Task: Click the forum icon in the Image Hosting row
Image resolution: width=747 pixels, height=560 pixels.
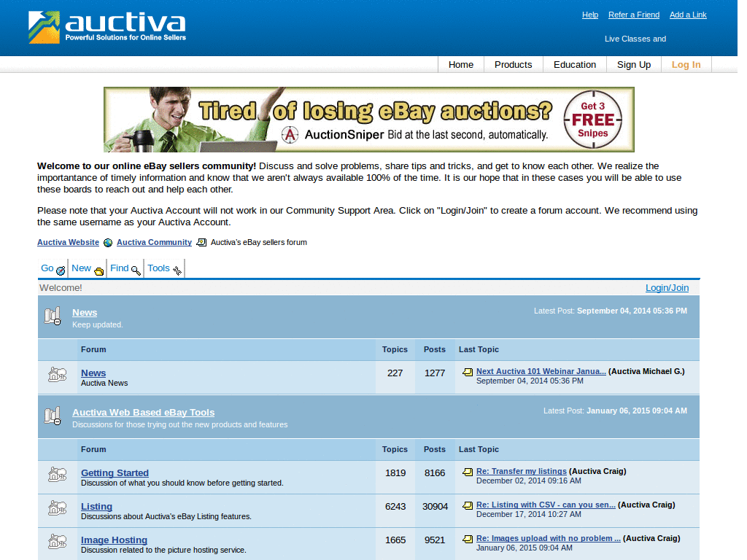Action: tap(57, 542)
